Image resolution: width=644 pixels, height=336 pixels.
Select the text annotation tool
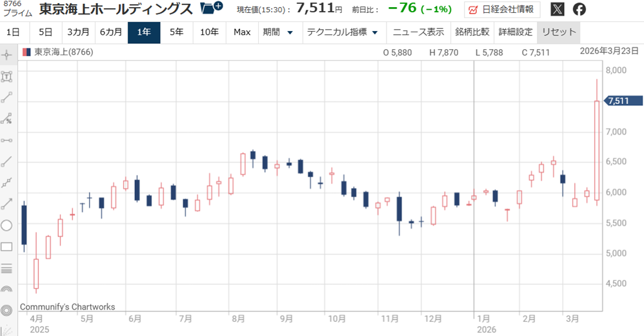coord(8,77)
